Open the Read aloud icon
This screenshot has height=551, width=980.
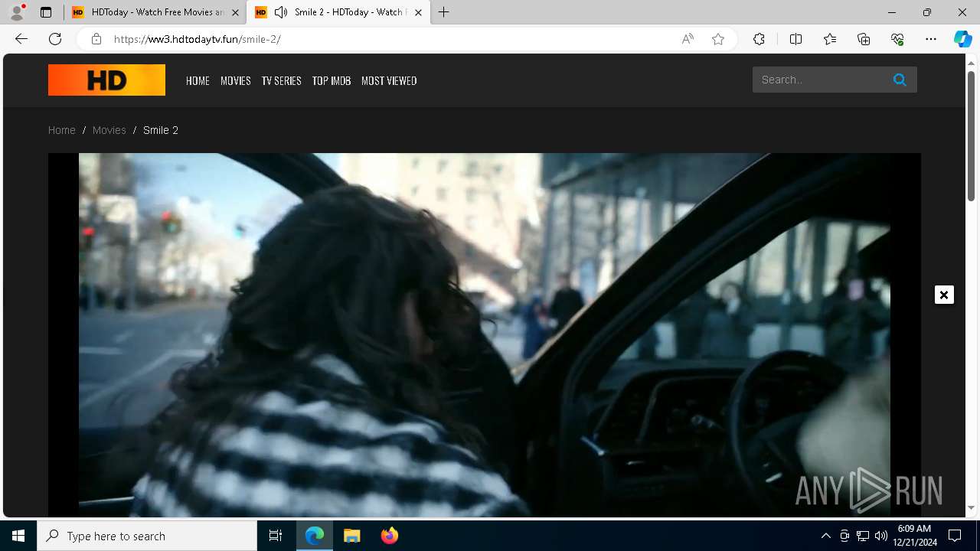tap(688, 39)
